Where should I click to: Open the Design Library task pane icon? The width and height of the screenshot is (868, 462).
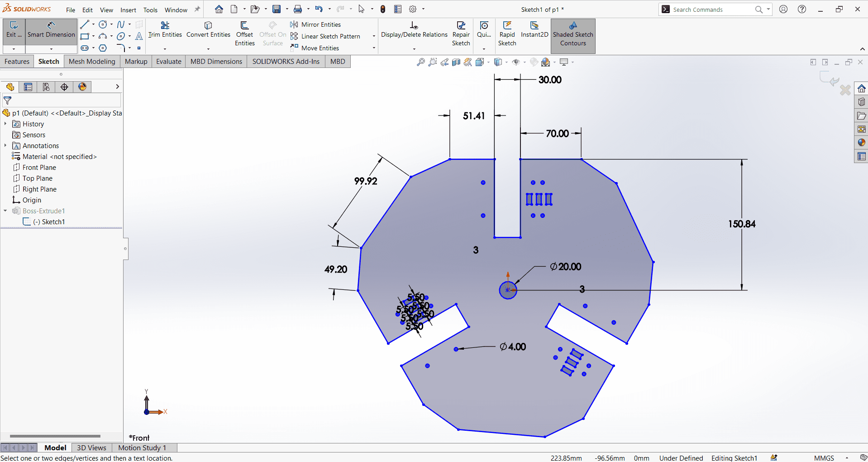coord(861,102)
